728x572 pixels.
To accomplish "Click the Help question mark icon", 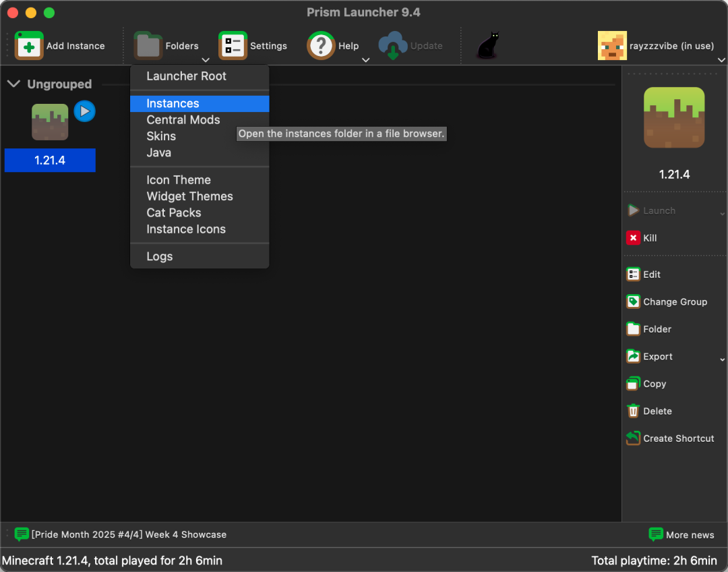I will (321, 46).
